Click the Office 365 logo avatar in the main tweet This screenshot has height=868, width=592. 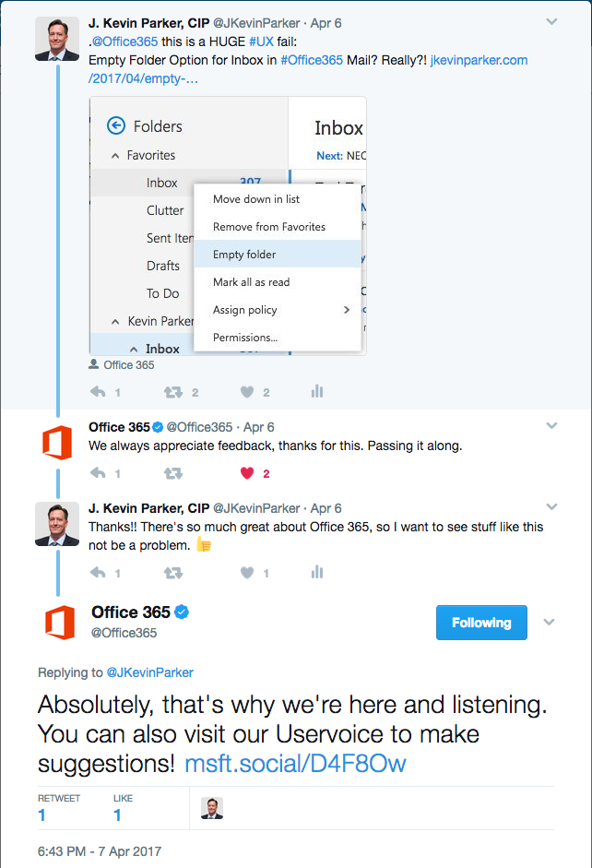[x=59, y=622]
